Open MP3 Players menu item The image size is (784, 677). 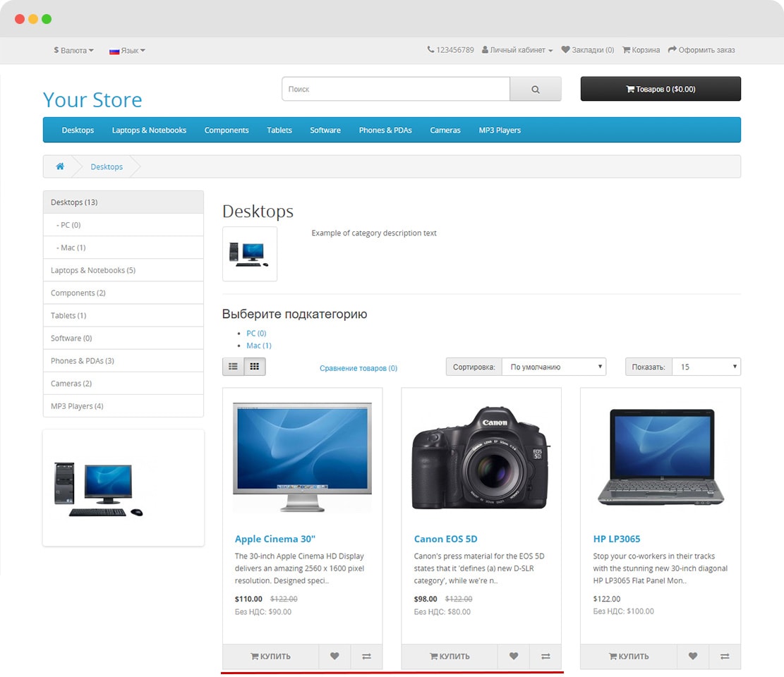tap(500, 130)
